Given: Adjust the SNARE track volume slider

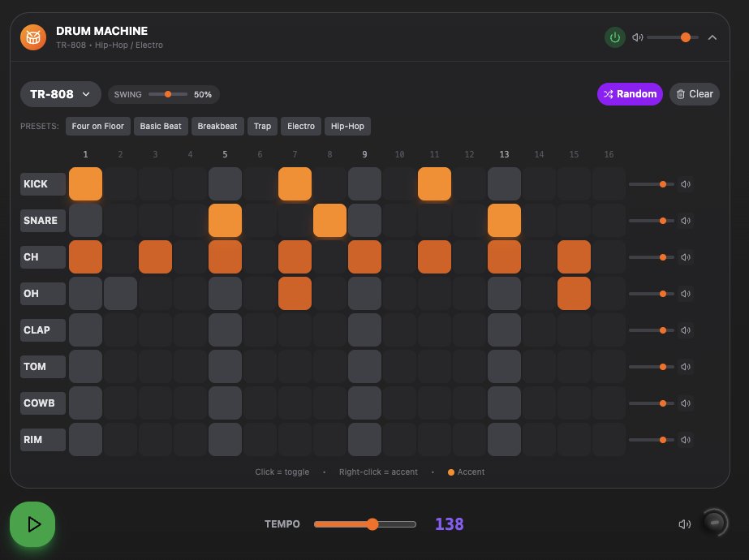Looking at the screenshot, I should tap(651, 221).
